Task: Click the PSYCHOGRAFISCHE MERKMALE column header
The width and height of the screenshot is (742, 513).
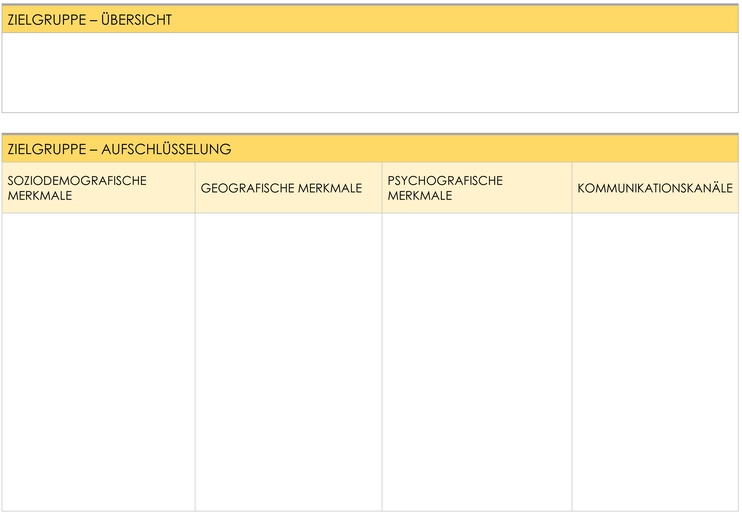Action: (477, 188)
